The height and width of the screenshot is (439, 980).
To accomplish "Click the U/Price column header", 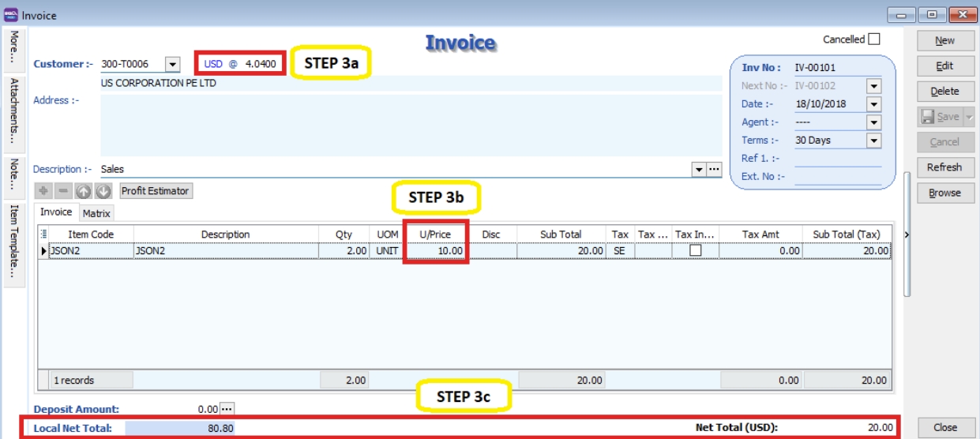I will [435, 234].
